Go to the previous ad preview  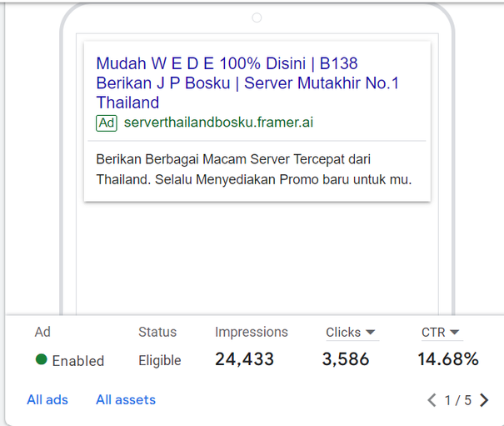tap(432, 401)
